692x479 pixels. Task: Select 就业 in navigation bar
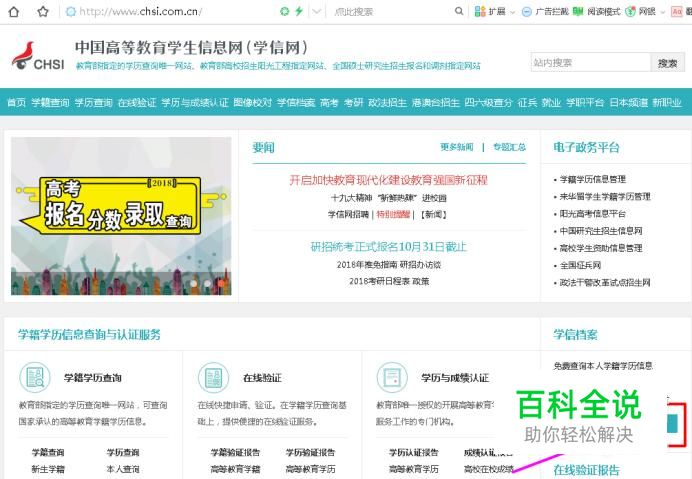click(x=551, y=102)
